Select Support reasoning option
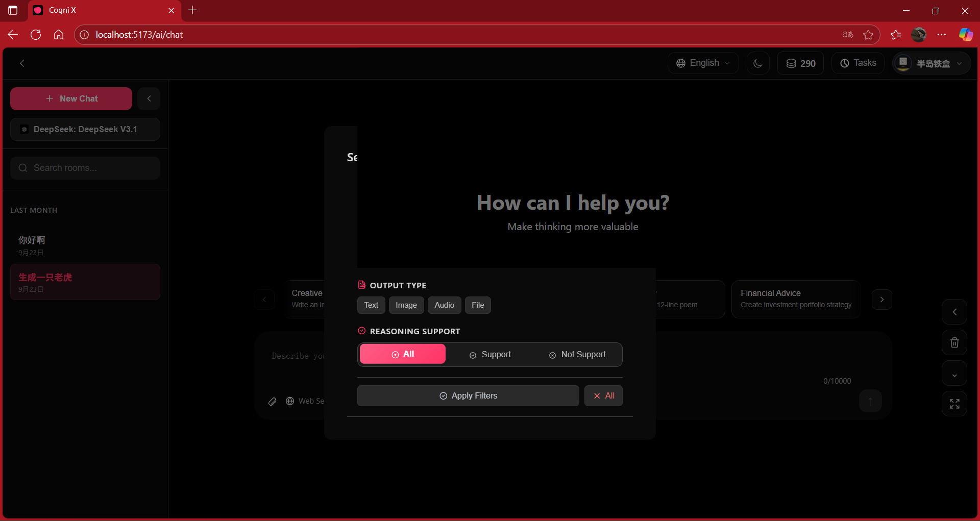 point(490,355)
